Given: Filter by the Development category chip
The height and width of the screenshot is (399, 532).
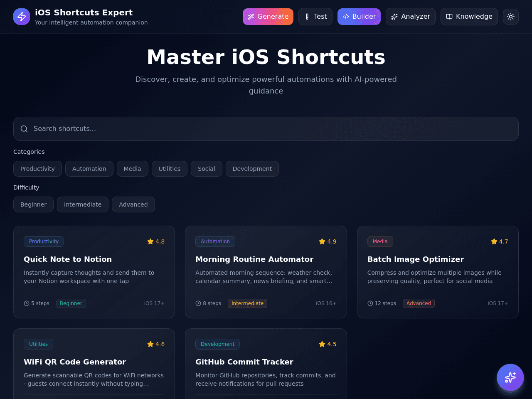Looking at the screenshot, I should click(x=252, y=169).
